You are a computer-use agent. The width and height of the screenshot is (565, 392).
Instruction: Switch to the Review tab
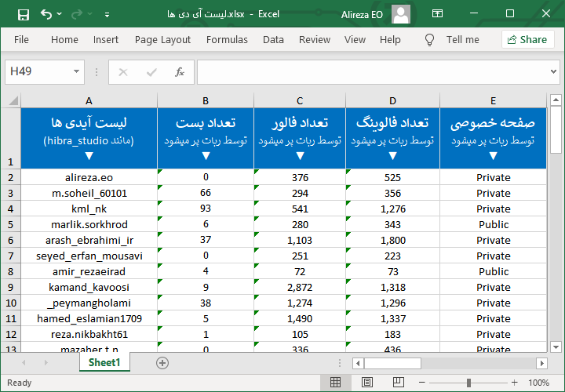314,40
